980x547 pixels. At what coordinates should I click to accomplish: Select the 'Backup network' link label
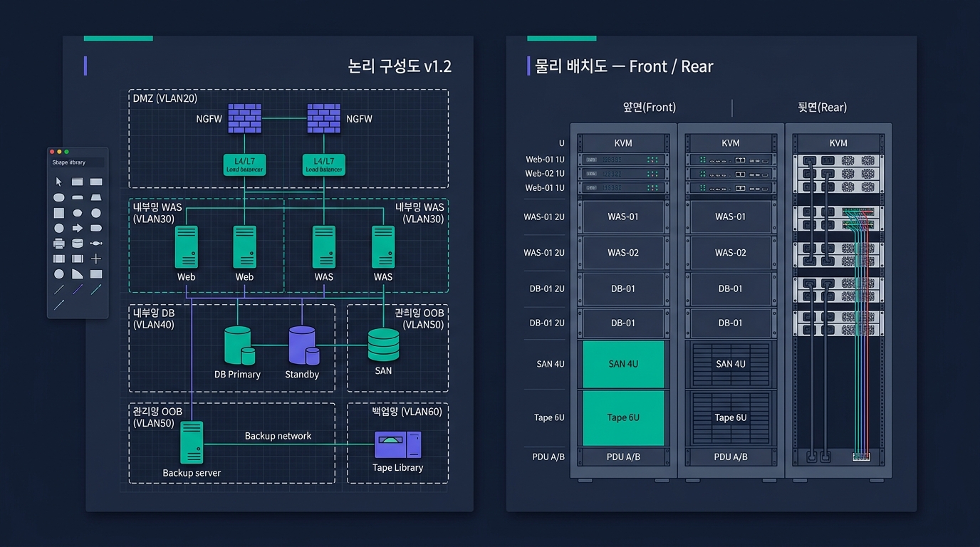tap(278, 436)
